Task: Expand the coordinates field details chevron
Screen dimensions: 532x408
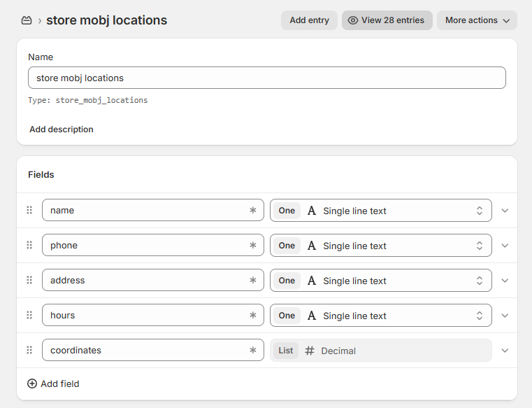Action: coord(505,351)
